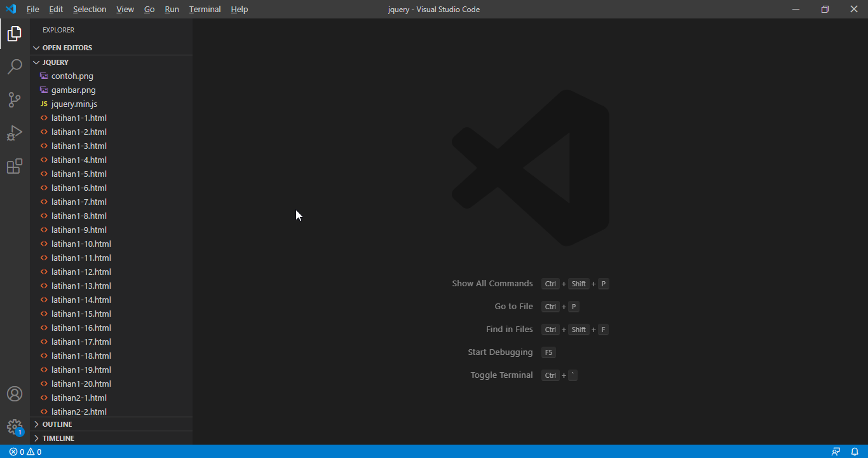868x458 pixels.
Task: Open latihan2-1.html file
Action: click(111, 398)
